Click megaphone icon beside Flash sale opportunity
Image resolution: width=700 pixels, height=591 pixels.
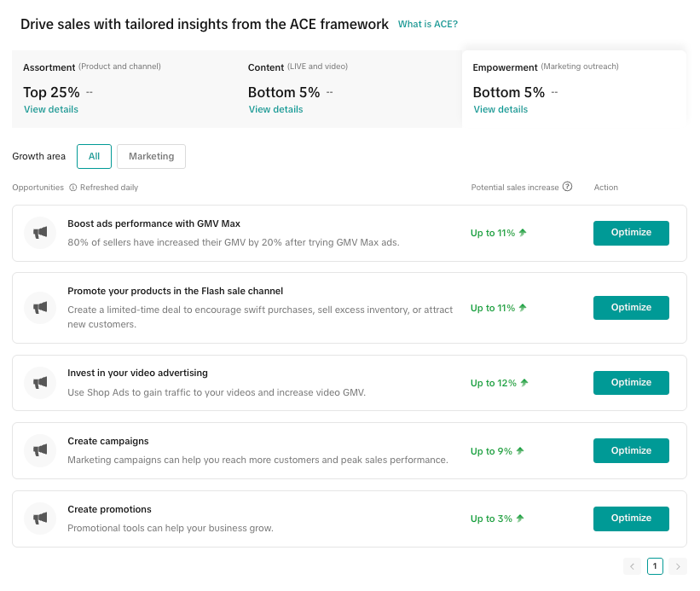click(40, 308)
